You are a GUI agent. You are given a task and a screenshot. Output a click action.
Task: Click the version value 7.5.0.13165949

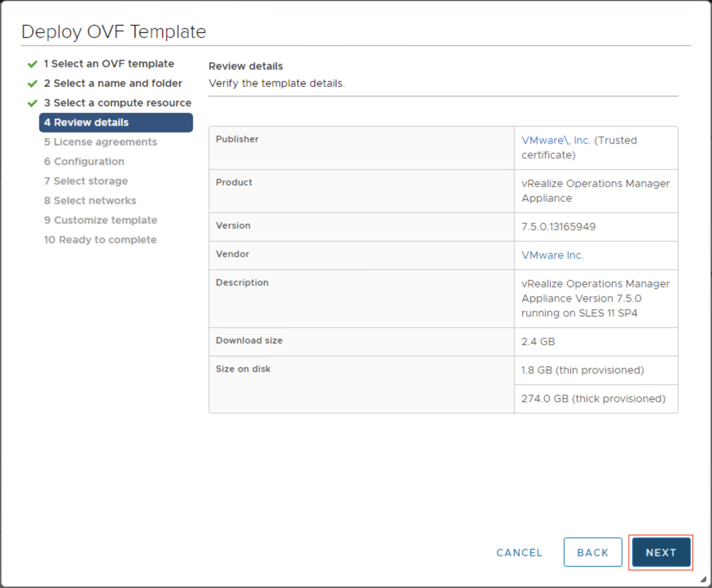click(558, 227)
